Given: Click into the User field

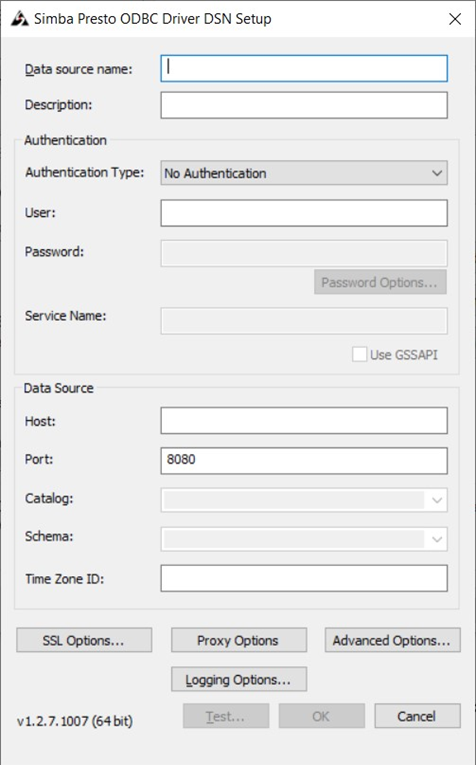Looking at the screenshot, I should (304, 213).
